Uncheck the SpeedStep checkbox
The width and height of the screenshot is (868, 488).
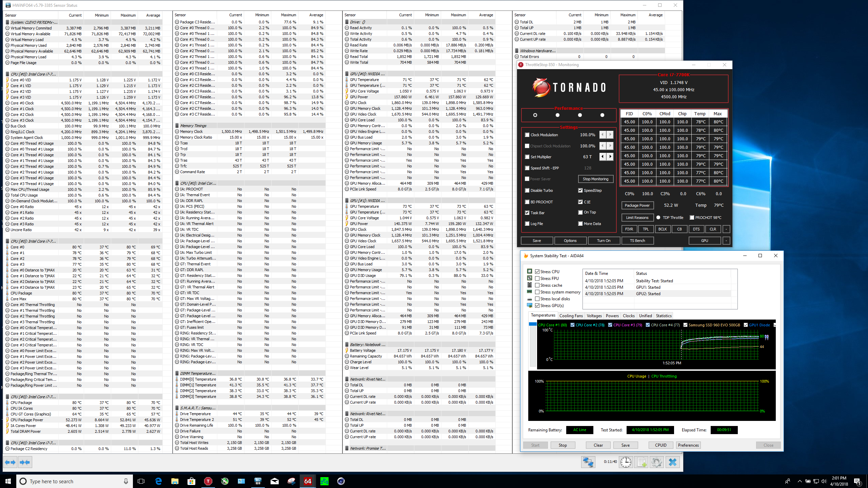(x=580, y=190)
